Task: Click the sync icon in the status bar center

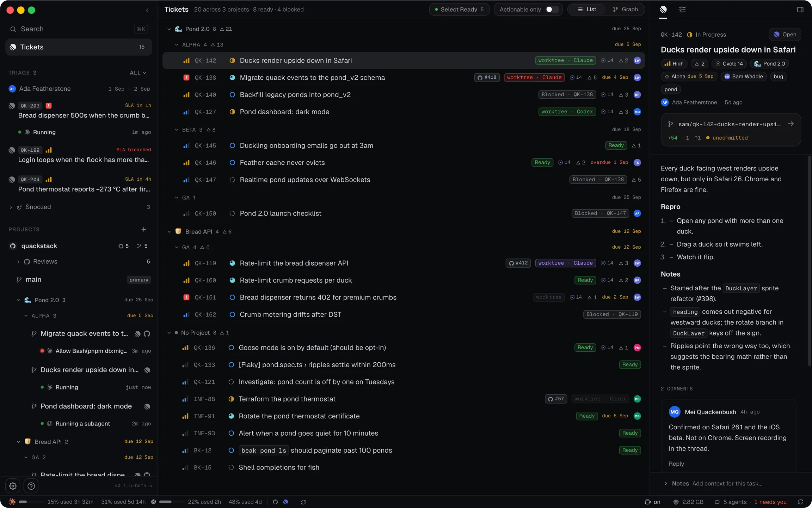Action: pos(303,502)
